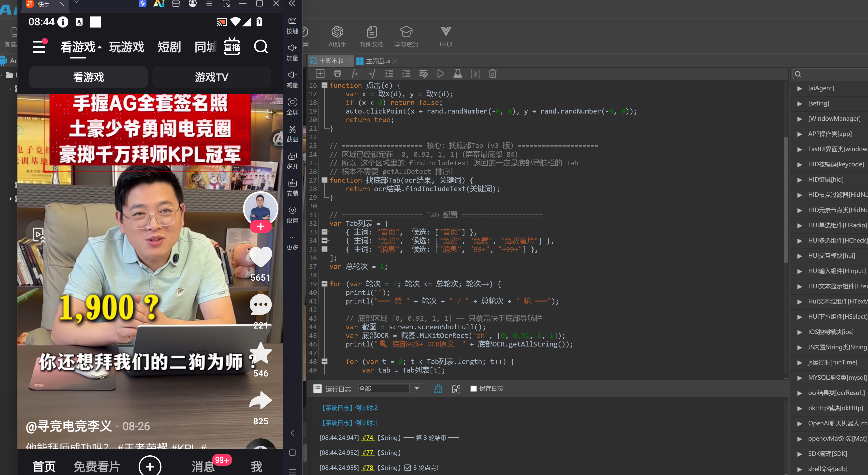868x475 pixels.
Task: Click the 截图 scissors icon in emulator sidebar
Action: click(292, 129)
